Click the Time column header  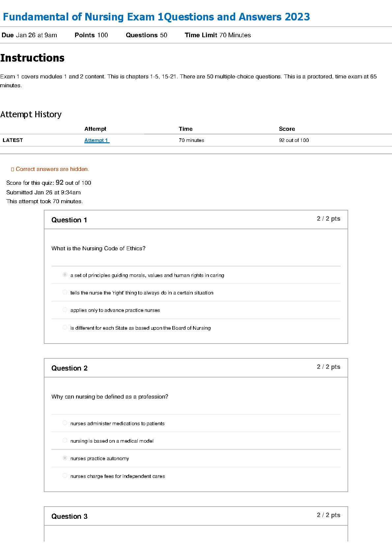tap(185, 129)
